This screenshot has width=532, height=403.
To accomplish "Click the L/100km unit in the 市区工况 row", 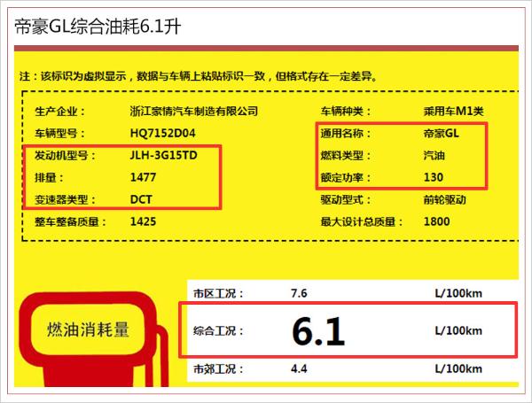I will pyautogui.click(x=458, y=293).
